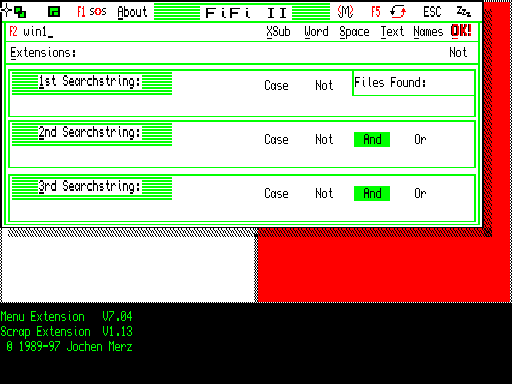512x384 pixels.
Task: Select And for 2nd Searchstring
Action: pos(372,139)
